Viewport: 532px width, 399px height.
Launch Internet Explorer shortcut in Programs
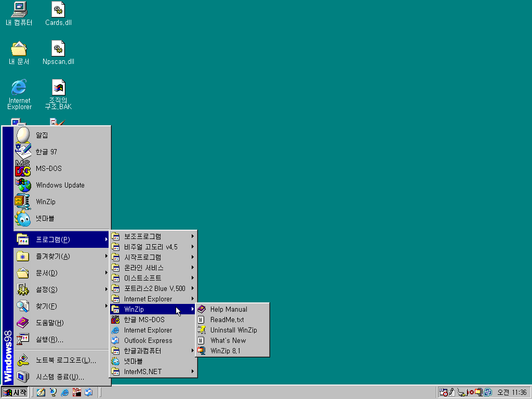click(x=153, y=330)
